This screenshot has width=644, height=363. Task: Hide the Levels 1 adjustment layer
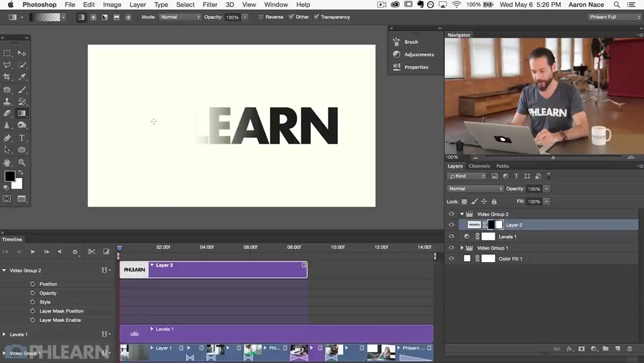pos(451,236)
